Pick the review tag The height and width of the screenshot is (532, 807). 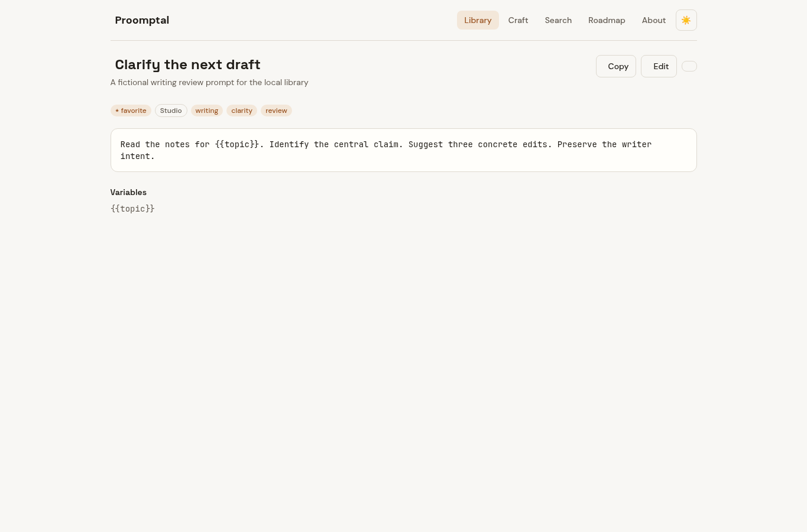276,111
